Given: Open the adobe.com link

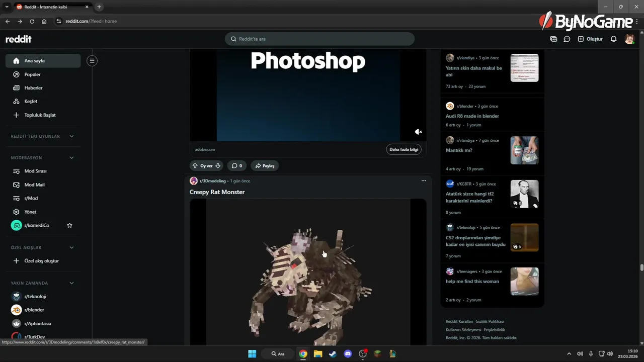Looking at the screenshot, I should pos(205,149).
